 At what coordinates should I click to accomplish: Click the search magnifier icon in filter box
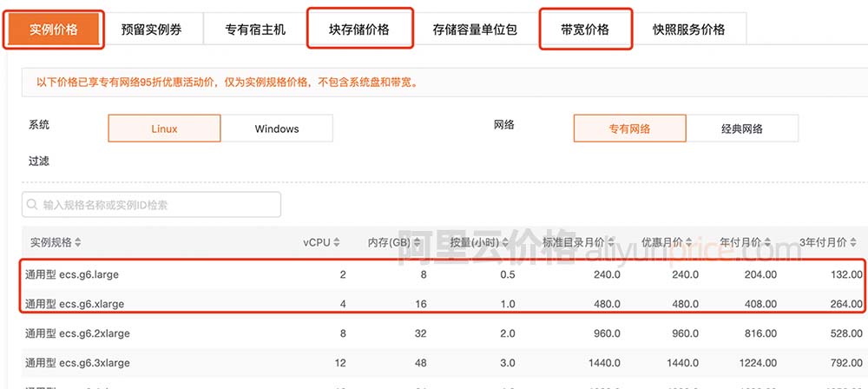point(33,205)
